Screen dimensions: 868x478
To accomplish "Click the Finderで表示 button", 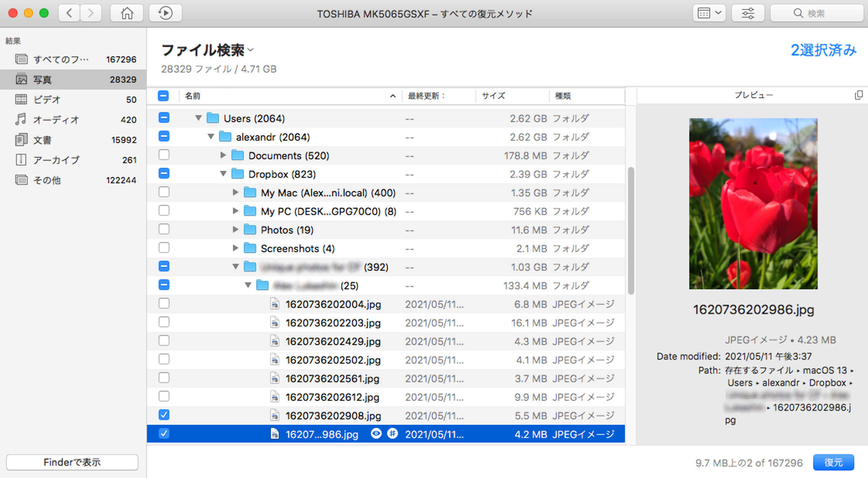I will pos(72,462).
